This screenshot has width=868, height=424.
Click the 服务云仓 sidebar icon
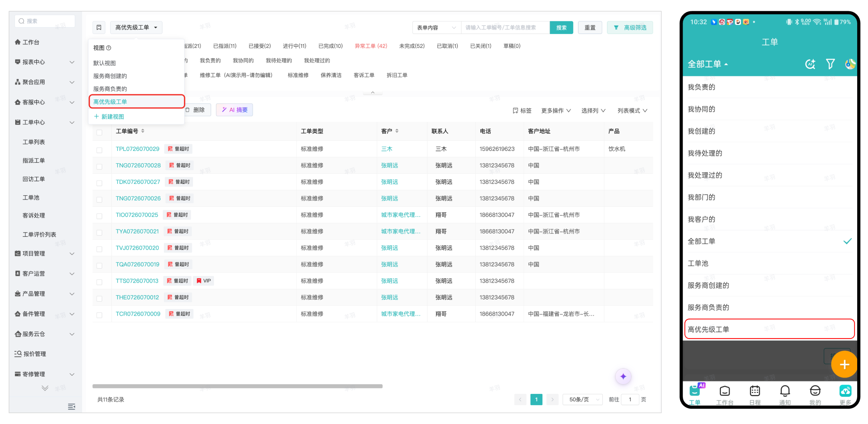18,334
